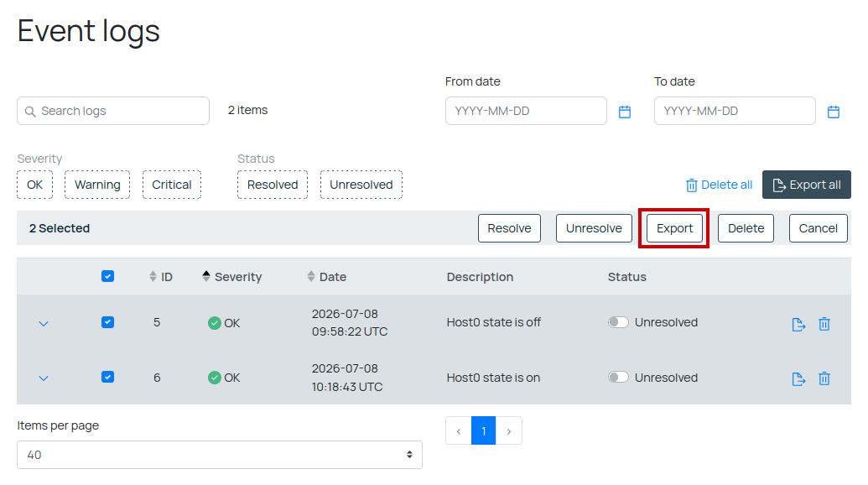This screenshot has height=485, width=868.
Task: Filter logs by Critical severity
Action: [172, 185]
